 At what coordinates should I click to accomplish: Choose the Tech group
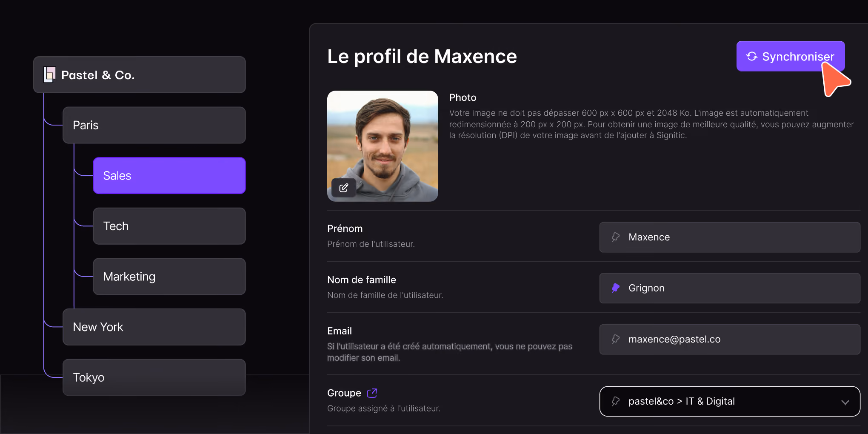tap(169, 226)
